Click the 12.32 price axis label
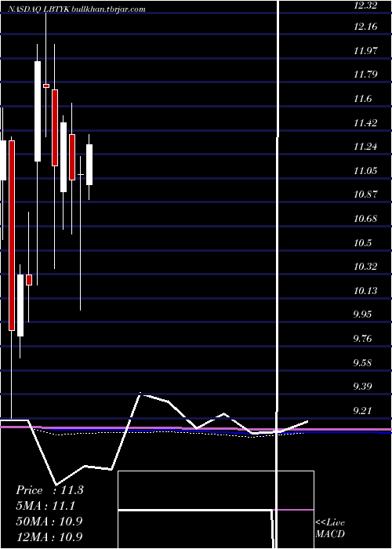392x549 pixels. pyautogui.click(x=365, y=5)
